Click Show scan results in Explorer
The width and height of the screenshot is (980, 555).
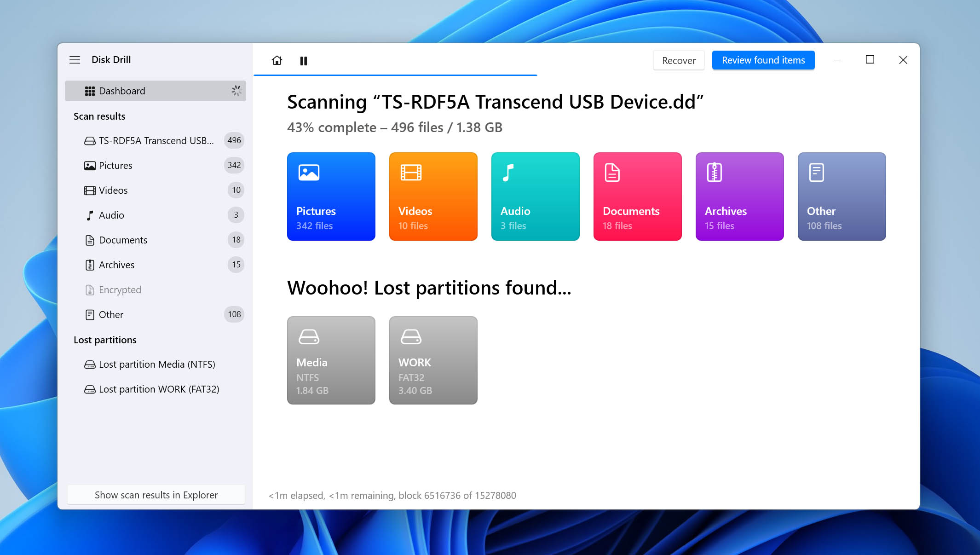156,495
